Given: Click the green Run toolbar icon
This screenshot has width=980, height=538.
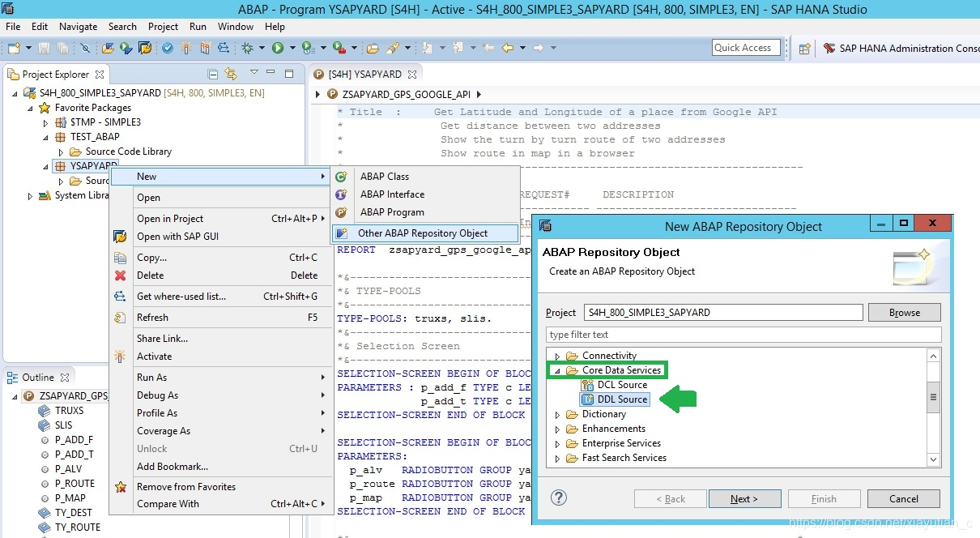Looking at the screenshot, I should tap(279, 48).
